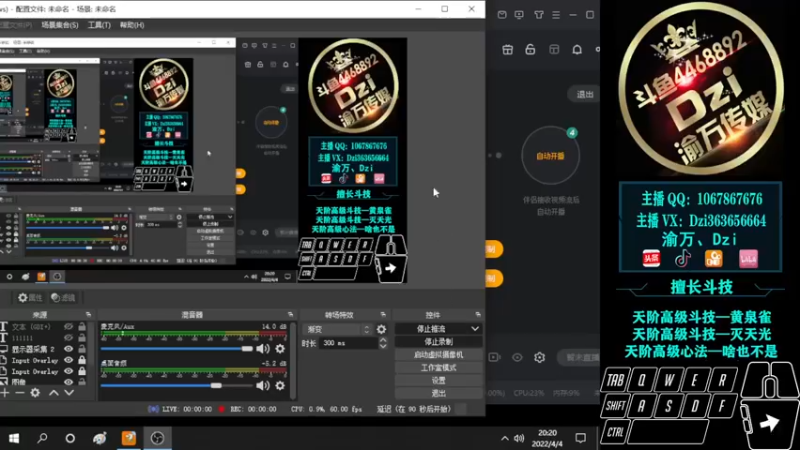Open the 工具(T) menu
800x450 pixels.
[x=99, y=25]
